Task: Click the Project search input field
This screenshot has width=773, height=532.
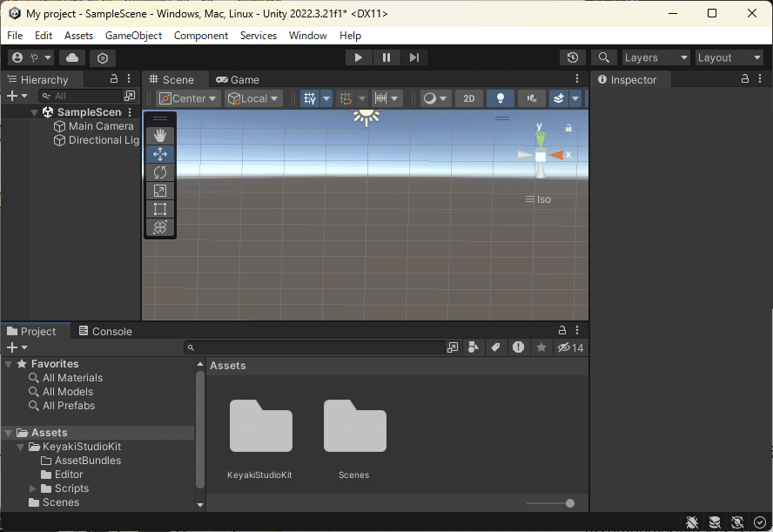Action: point(315,347)
